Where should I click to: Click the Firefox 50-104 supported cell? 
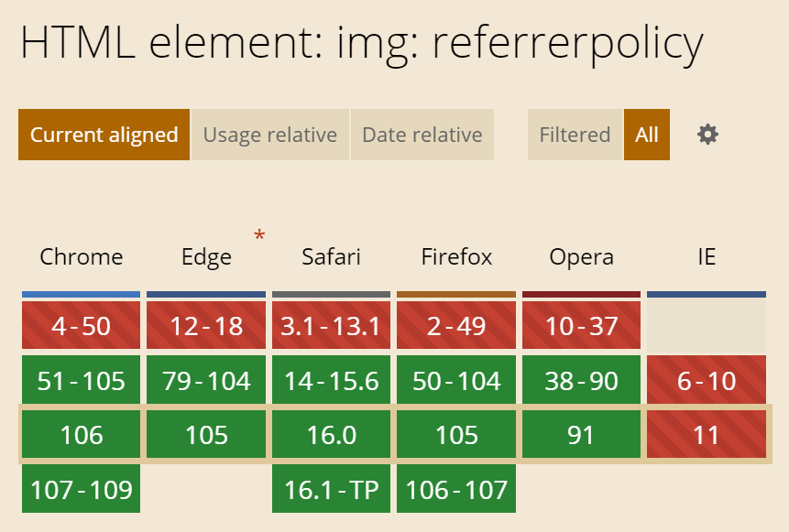[456, 380]
